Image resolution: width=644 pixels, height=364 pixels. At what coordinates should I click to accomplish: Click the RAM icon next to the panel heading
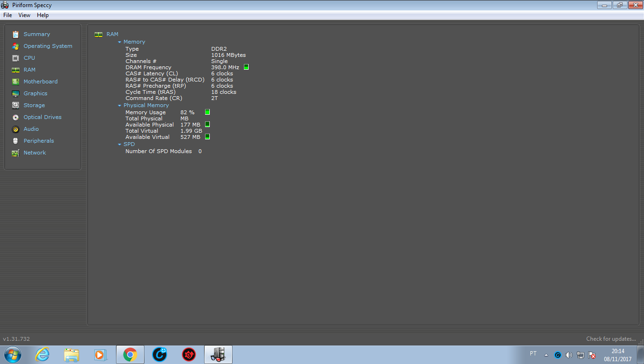pyautogui.click(x=98, y=34)
